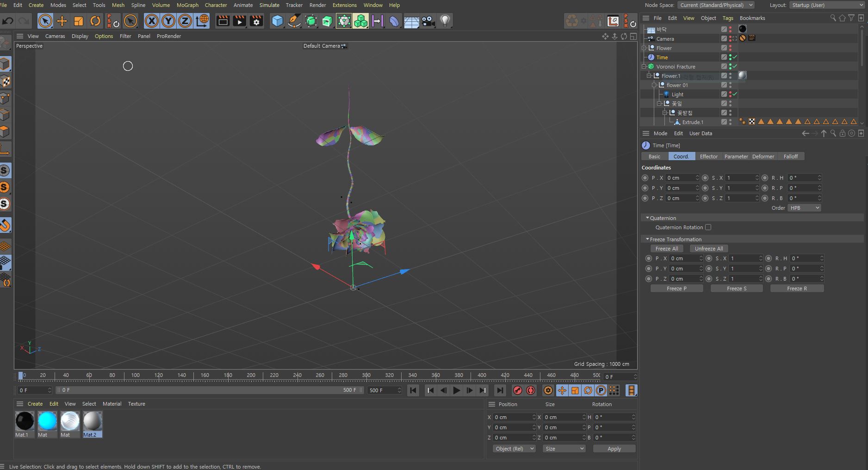Open the Simulate menu
Screen dimensions: 868x470
coord(269,5)
